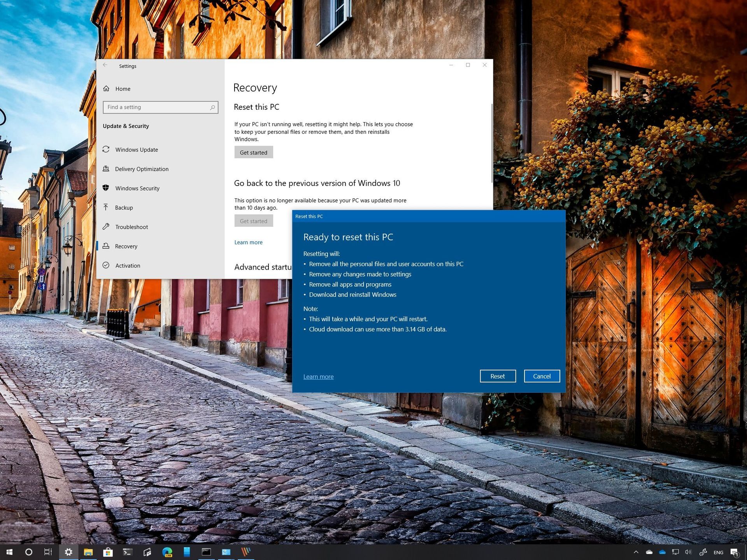Select Backup in Update & Security
Viewport: 747px width, 560px height.
click(124, 208)
